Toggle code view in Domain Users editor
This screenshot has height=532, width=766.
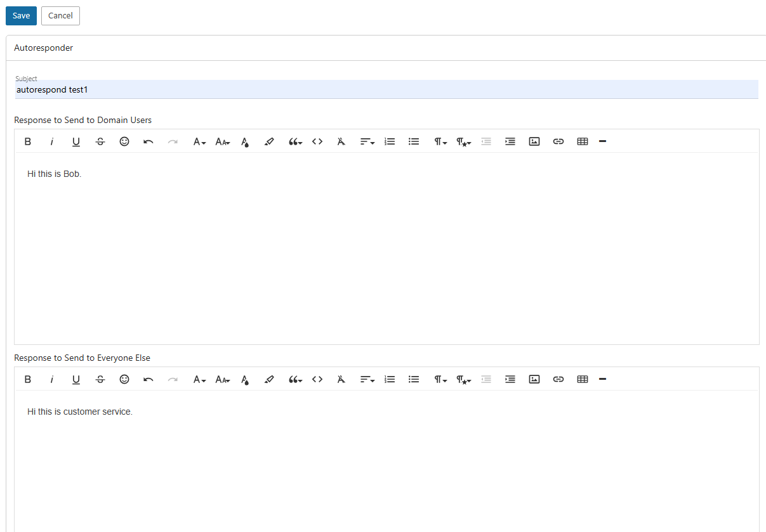[x=317, y=141]
